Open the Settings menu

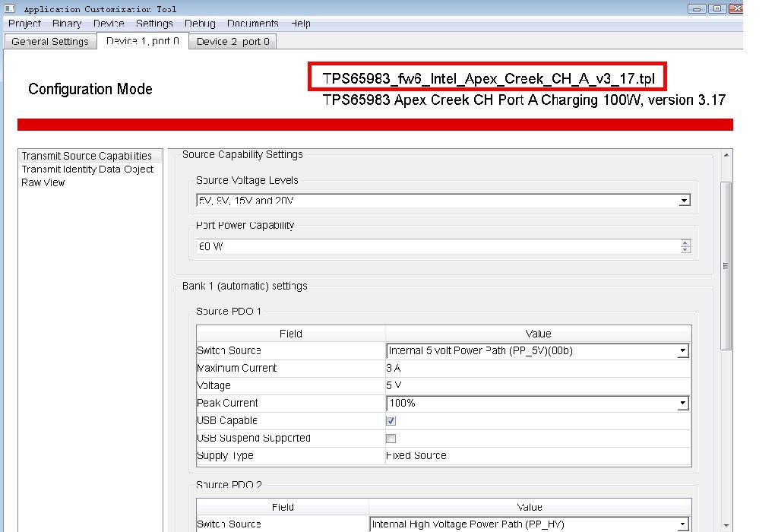click(x=154, y=24)
